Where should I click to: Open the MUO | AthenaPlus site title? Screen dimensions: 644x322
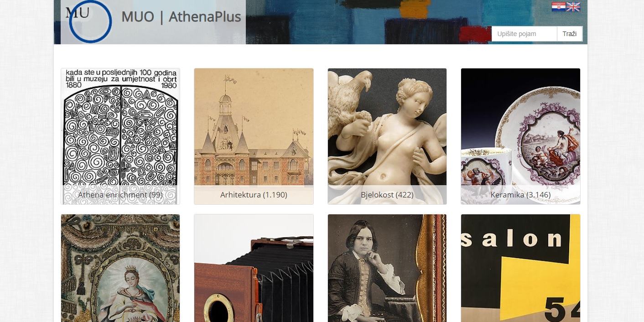pyautogui.click(x=181, y=17)
